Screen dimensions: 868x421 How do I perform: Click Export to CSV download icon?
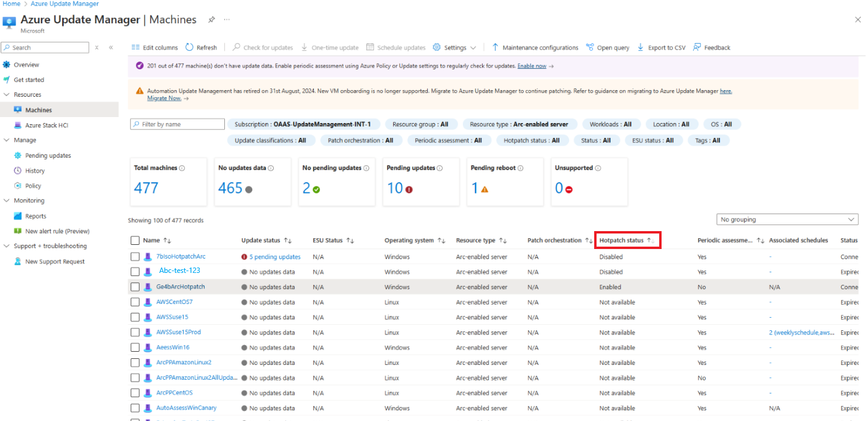pos(641,48)
